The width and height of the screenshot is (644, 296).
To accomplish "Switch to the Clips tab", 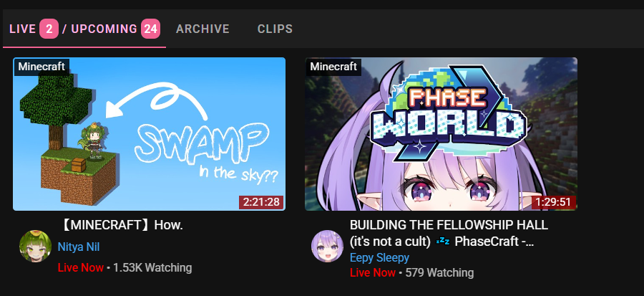I will (x=275, y=29).
